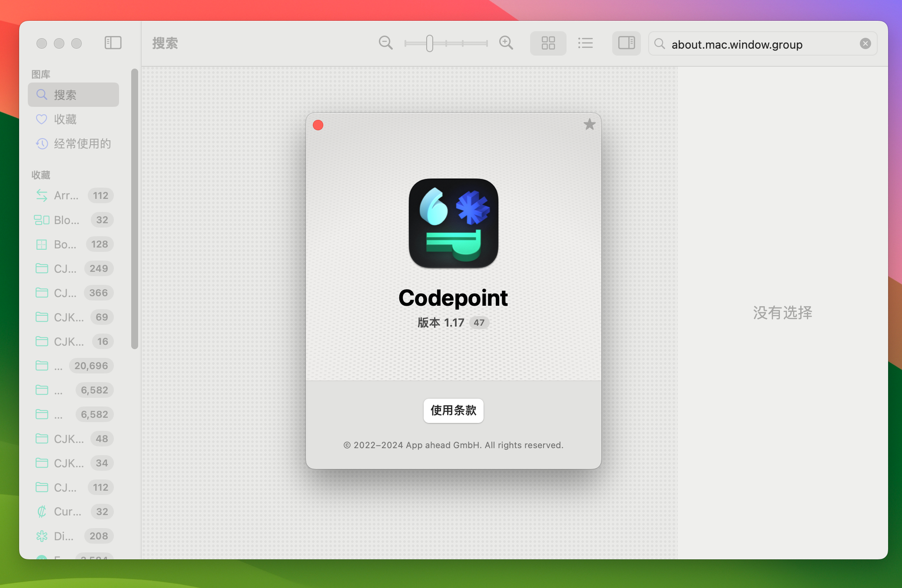Open the Bo... collection with 128

[x=73, y=244]
